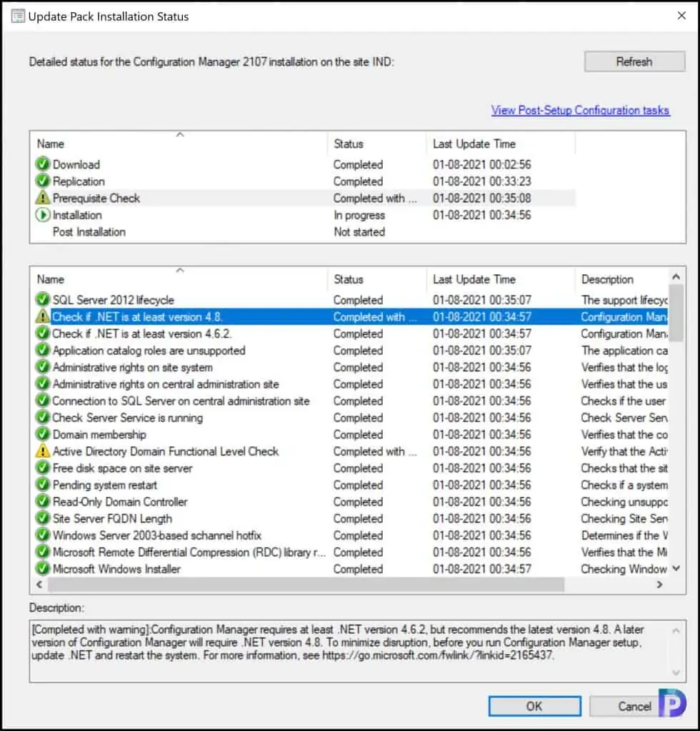The height and width of the screenshot is (731, 700).
Task: Click the 'In progress' status of Installation
Action: [359, 215]
